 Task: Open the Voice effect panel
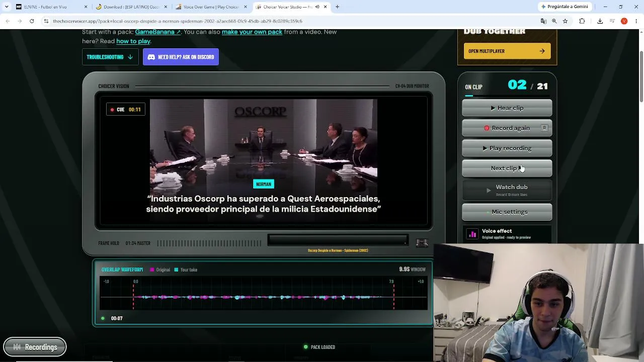click(x=507, y=234)
